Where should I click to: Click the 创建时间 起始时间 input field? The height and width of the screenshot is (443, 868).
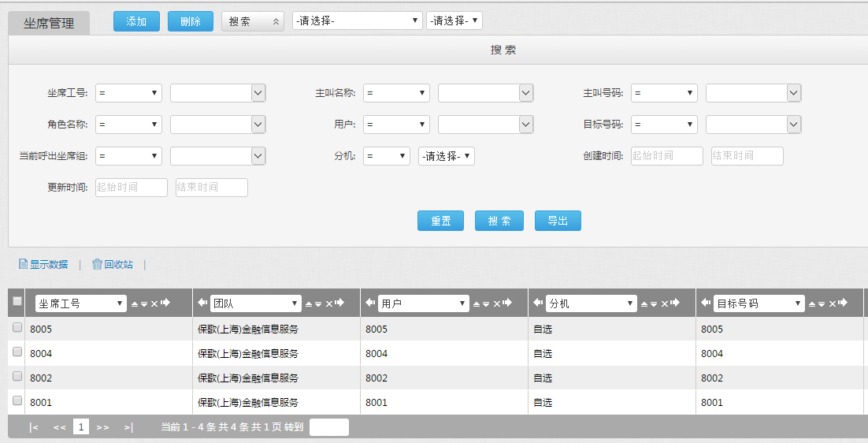(x=666, y=156)
